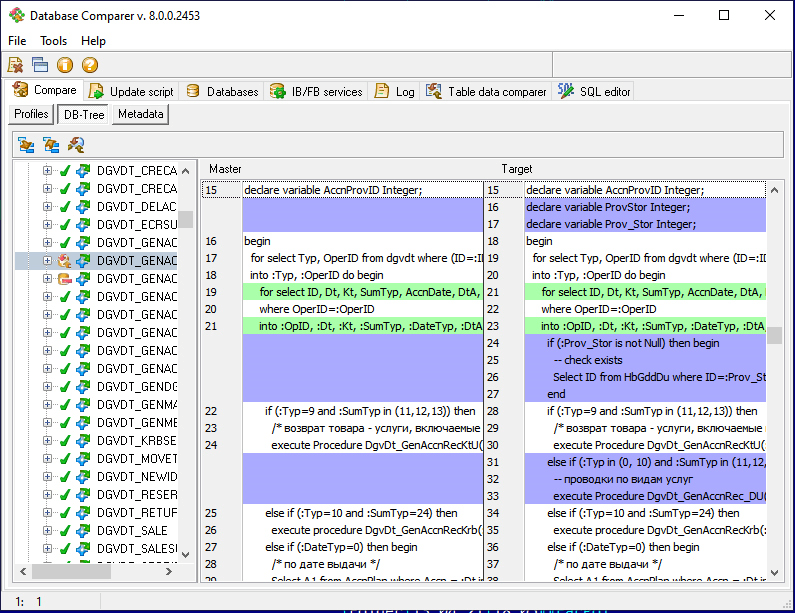795x613 pixels.
Task: Click the '1: 1' status bar position
Action: (x=28, y=602)
